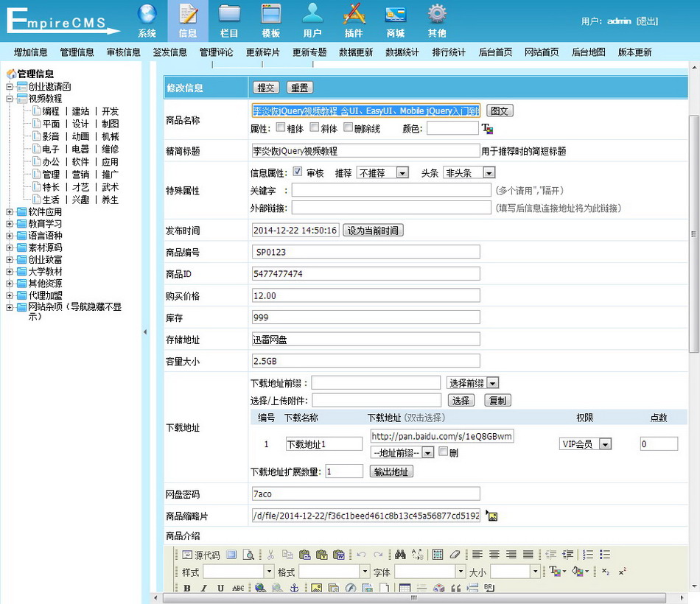Center align text in editor
This screenshot has height=604, width=700.
point(494,555)
